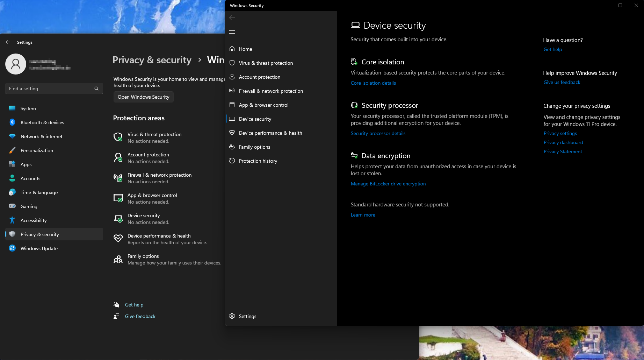
Task: Click the Personalization paintbrush icon
Action: [x=12, y=150]
